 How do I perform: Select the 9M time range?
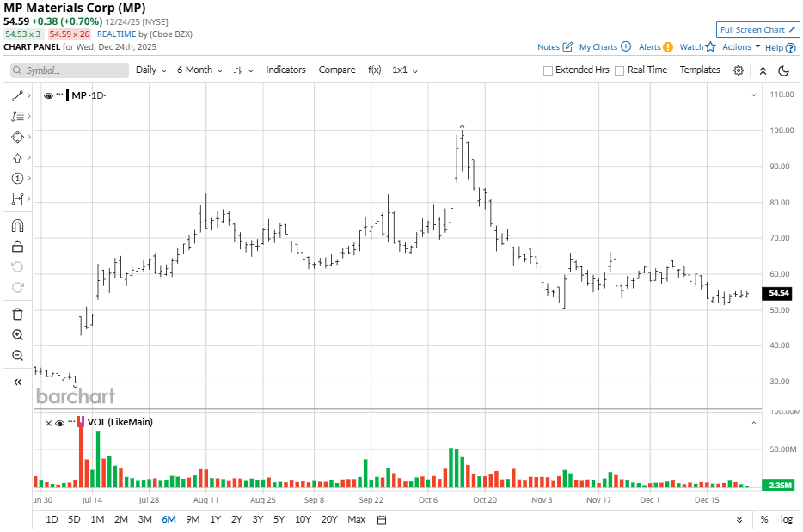(x=193, y=519)
